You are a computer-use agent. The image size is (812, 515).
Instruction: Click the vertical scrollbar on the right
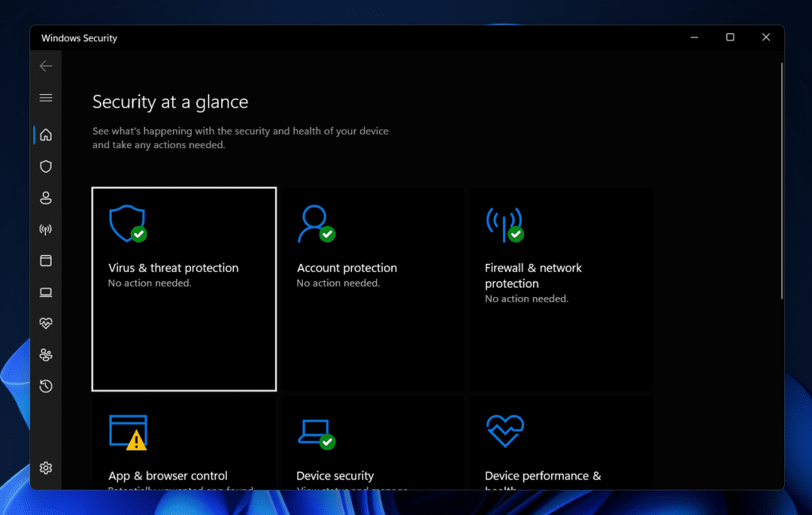[782, 182]
